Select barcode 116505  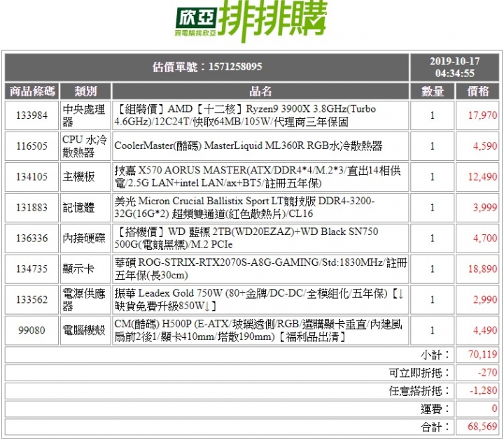coord(31,146)
